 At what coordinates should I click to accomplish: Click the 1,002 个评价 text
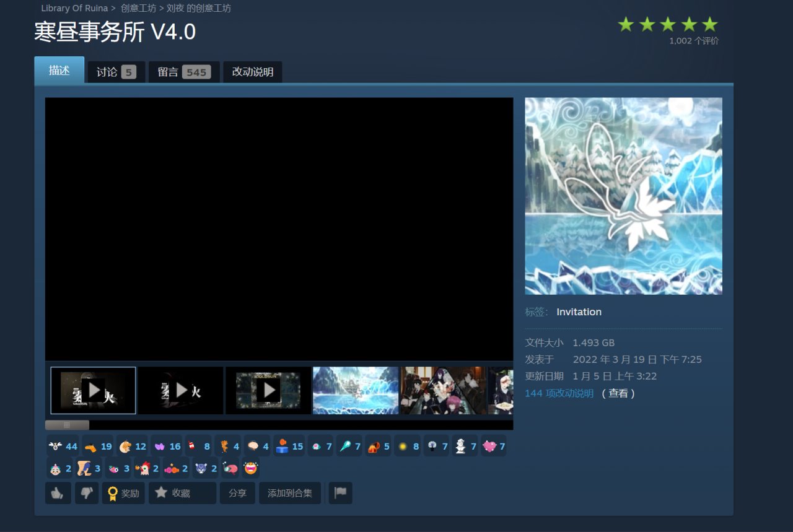(x=694, y=41)
